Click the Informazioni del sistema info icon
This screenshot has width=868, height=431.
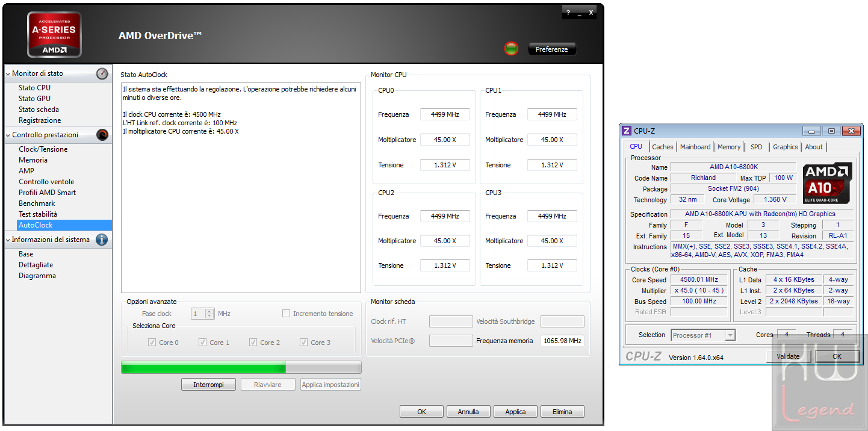pyautogui.click(x=102, y=240)
